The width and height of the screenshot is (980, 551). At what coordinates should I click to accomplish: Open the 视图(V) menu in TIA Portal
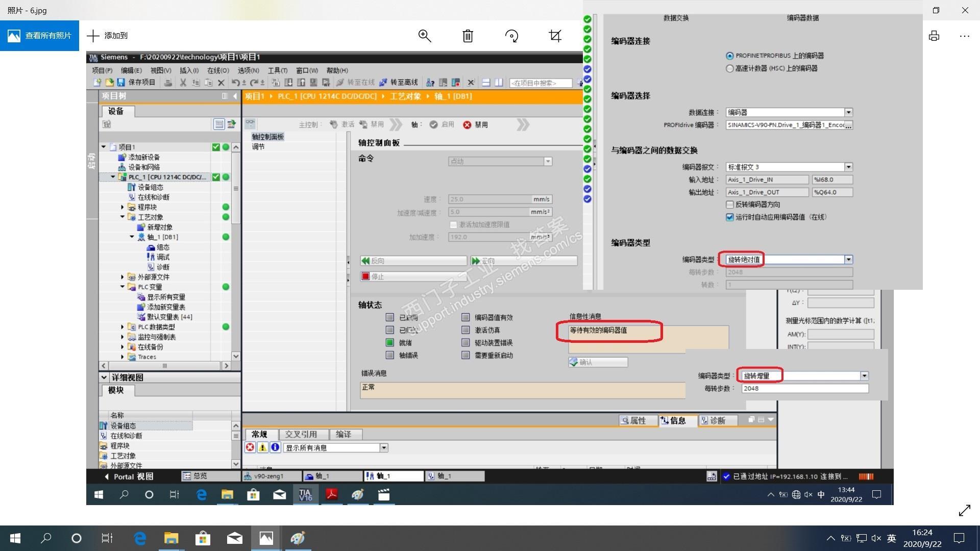pos(160,70)
